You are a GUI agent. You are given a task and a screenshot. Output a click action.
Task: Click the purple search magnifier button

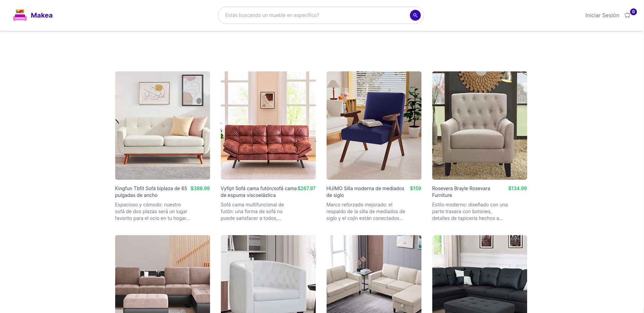pyautogui.click(x=415, y=15)
